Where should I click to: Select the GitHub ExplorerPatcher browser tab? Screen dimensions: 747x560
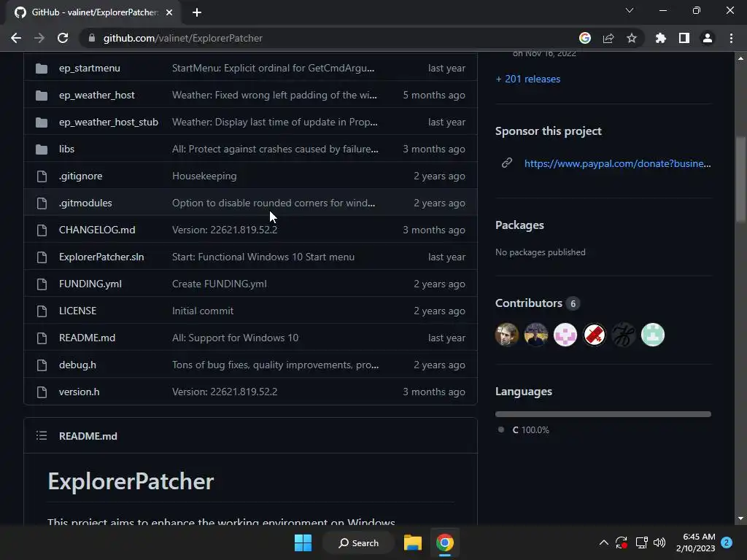tap(93, 12)
